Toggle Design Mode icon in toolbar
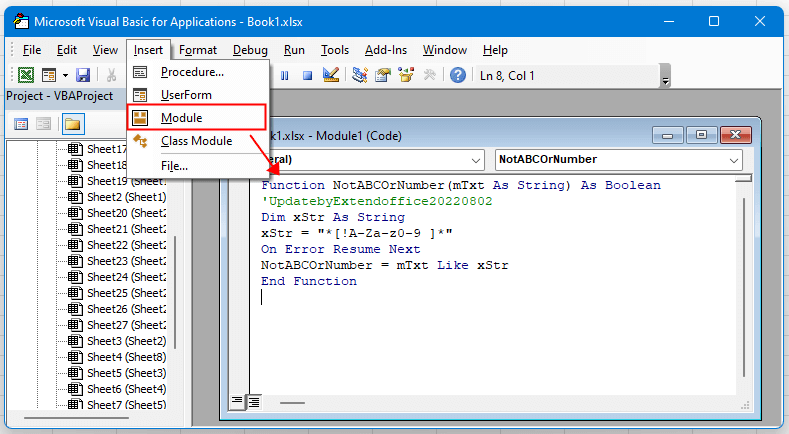 (x=331, y=75)
